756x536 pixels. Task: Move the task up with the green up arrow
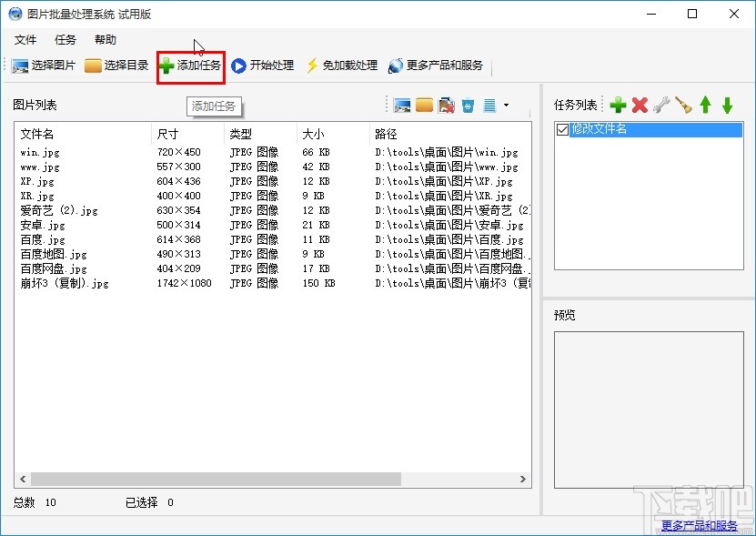tap(705, 105)
